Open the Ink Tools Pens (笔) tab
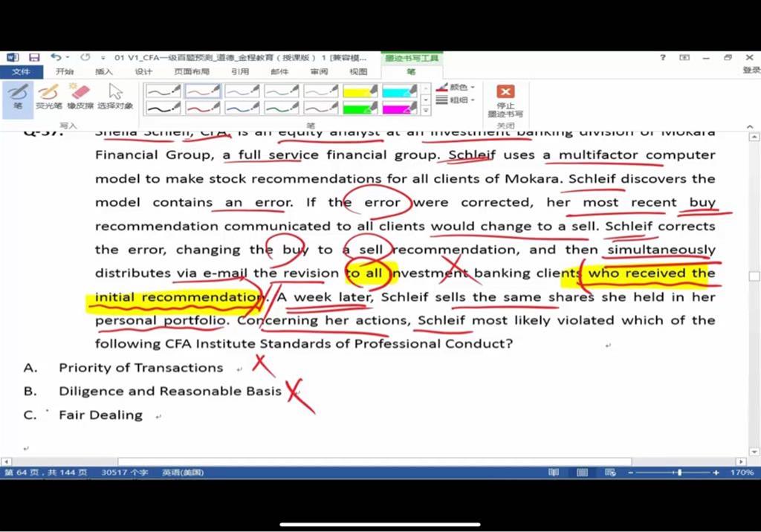 pyautogui.click(x=411, y=72)
